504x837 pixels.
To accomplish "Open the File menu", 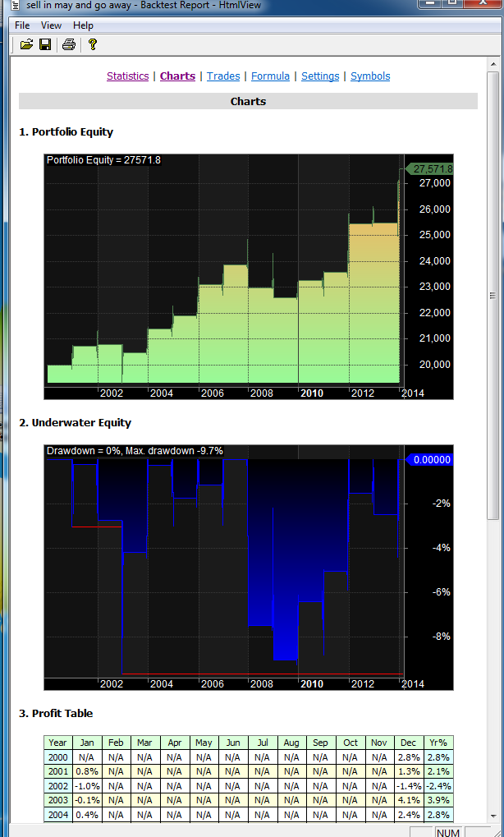I will 22,25.
